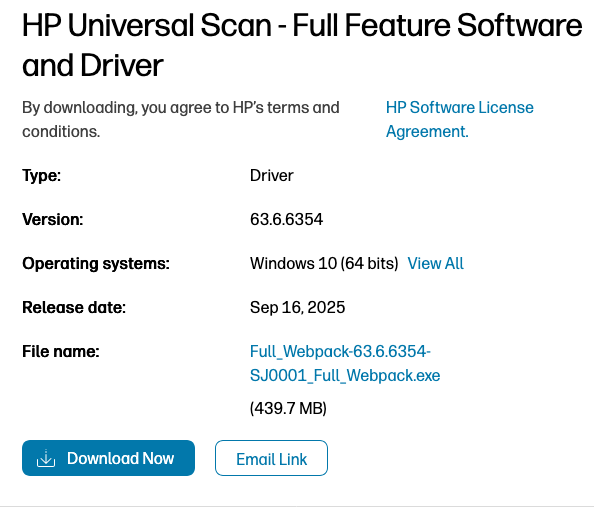Click View All operating systems link
The height and width of the screenshot is (509, 607).
click(436, 264)
